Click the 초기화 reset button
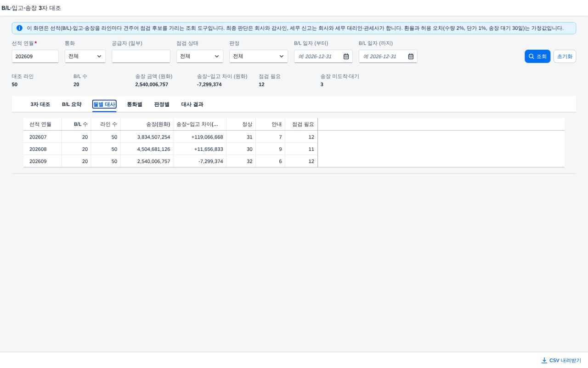 pos(565,56)
